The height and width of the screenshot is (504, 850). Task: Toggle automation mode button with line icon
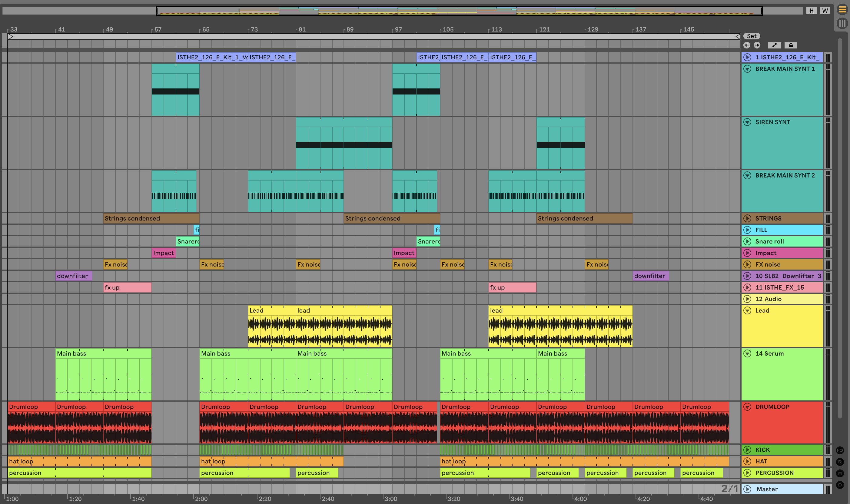coord(774,45)
